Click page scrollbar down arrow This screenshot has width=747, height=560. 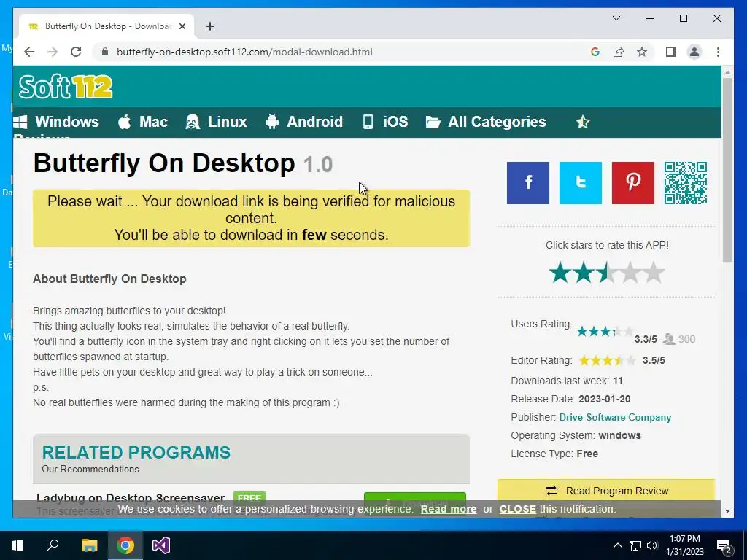[727, 511]
